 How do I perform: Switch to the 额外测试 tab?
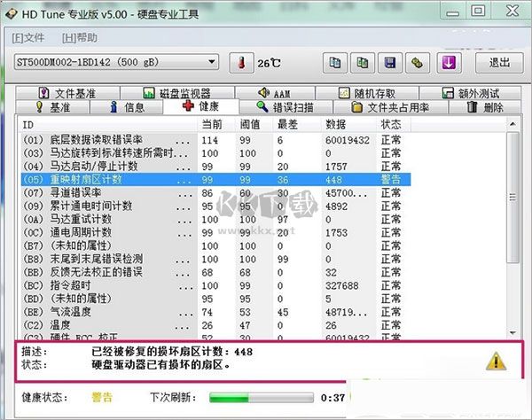(x=470, y=93)
